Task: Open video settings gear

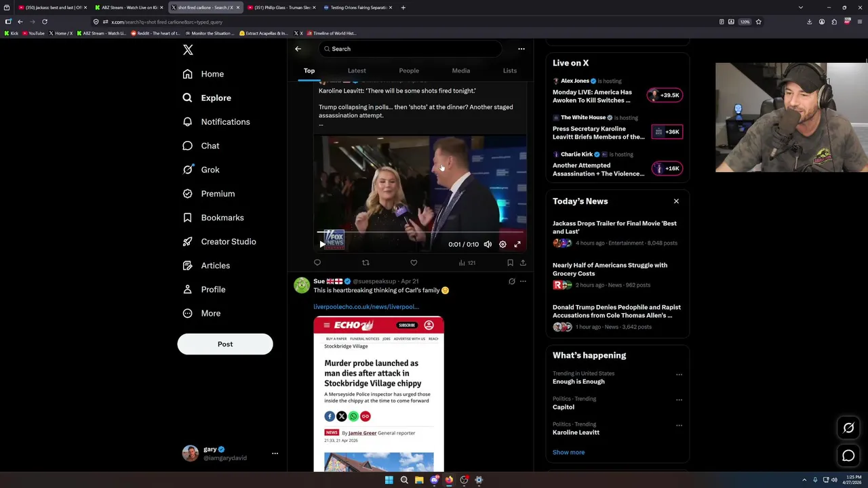Action: pos(502,244)
